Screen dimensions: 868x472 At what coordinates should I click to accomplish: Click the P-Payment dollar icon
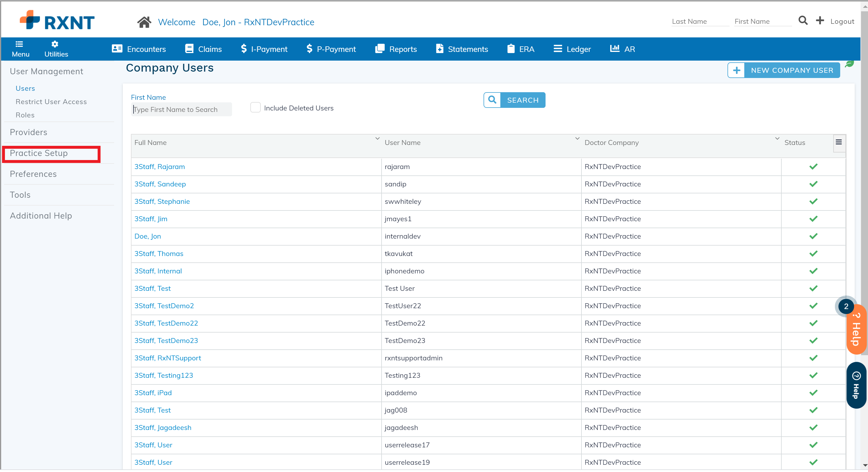point(309,48)
